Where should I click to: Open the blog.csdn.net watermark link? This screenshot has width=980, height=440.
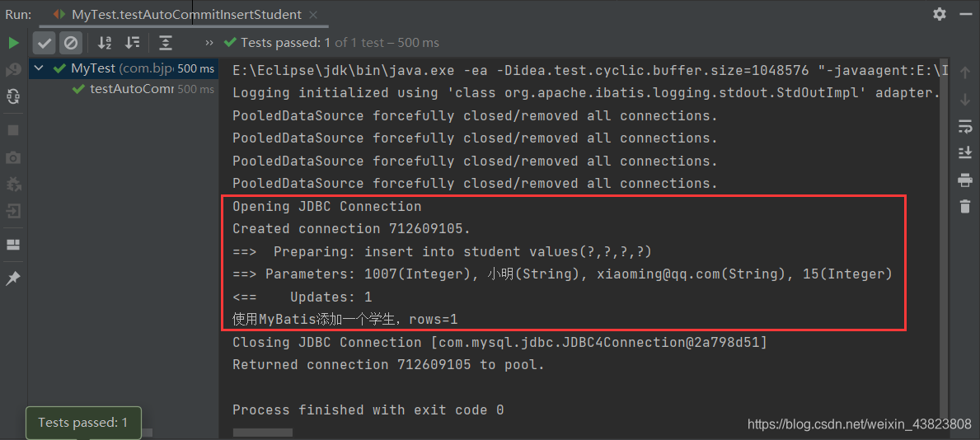click(859, 424)
